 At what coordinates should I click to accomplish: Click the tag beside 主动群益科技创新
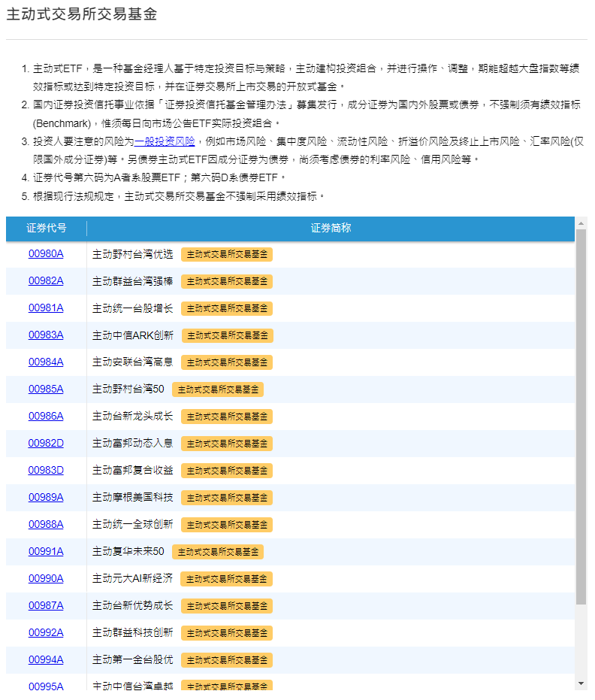coord(227,633)
